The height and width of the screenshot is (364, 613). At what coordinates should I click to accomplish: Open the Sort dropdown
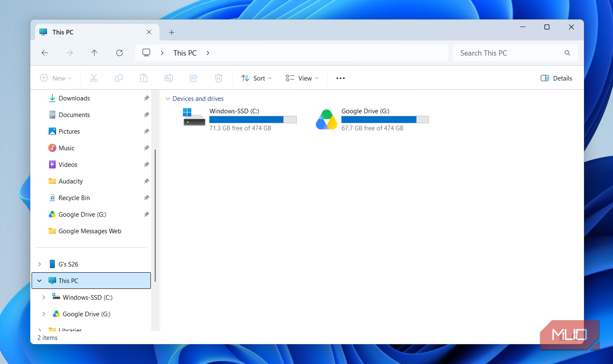point(256,78)
